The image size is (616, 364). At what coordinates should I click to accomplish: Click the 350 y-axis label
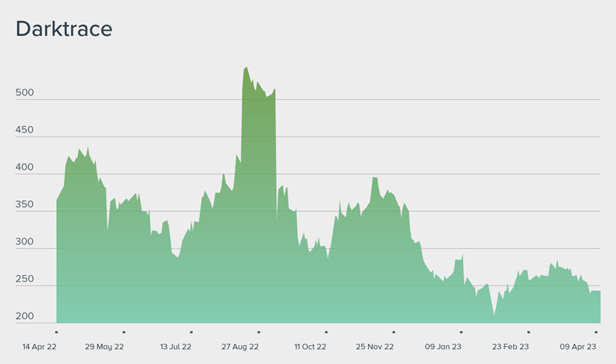25,205
